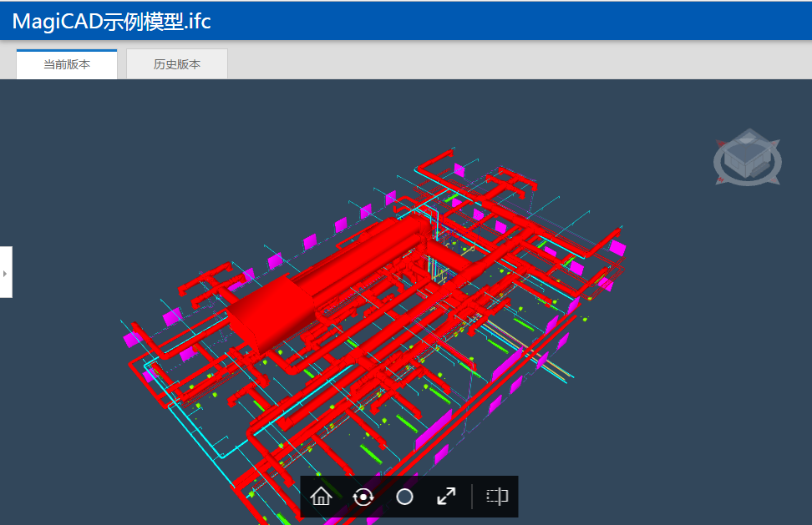Click the title MagiCAD示例模型.ifc
Image resolution: width=812 pixels, height=525 pixels.
[x=109, y=21]
